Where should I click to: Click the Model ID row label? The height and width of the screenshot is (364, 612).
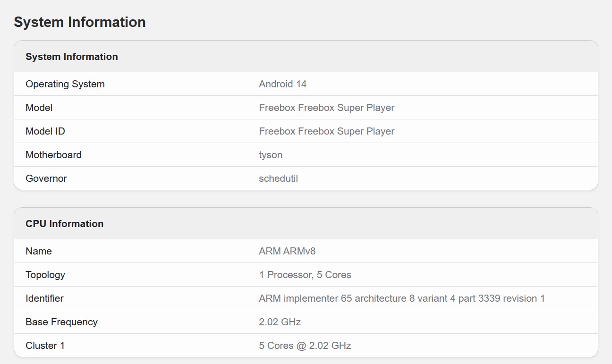tap(45, 131)
